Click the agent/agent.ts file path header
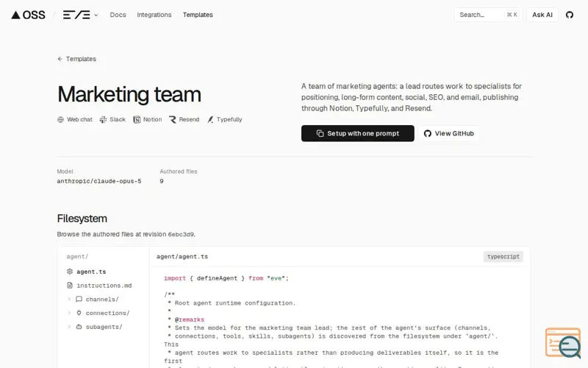588x368 pixels. click(x=182, y=256)
